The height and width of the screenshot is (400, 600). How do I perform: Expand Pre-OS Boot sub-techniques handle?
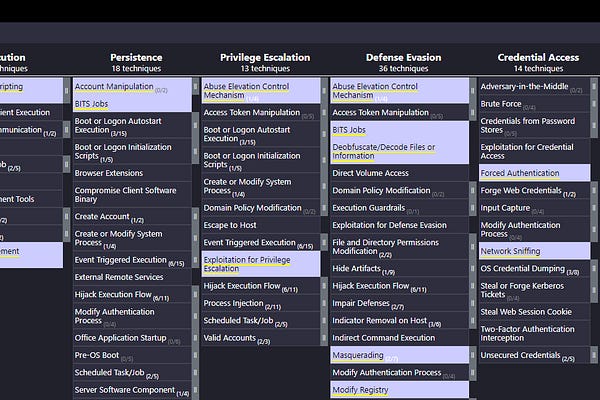[196, 355]
